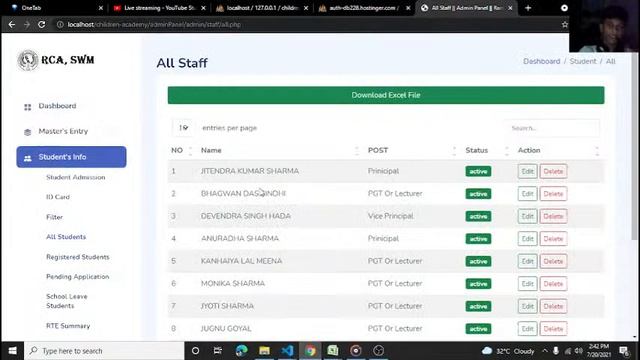Open the Master's Entry sidebar menu
640x360 pixels.
pos(63,131)
